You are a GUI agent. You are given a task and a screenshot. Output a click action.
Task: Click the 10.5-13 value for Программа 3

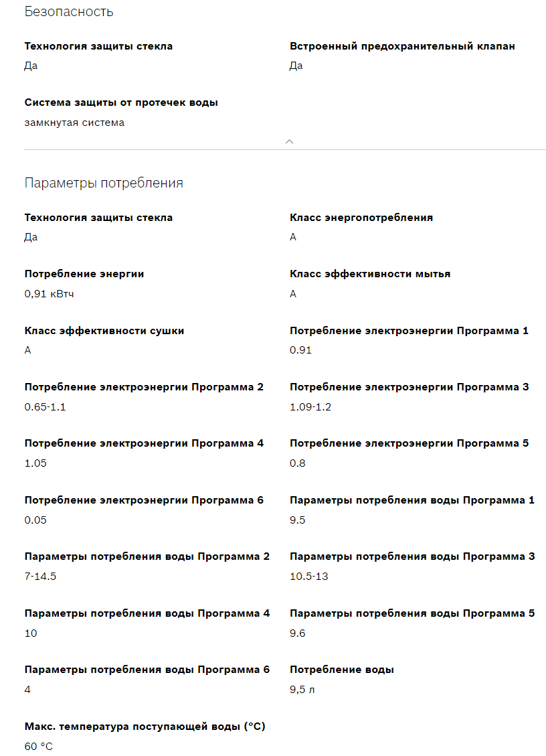click(x=309, y=577)
